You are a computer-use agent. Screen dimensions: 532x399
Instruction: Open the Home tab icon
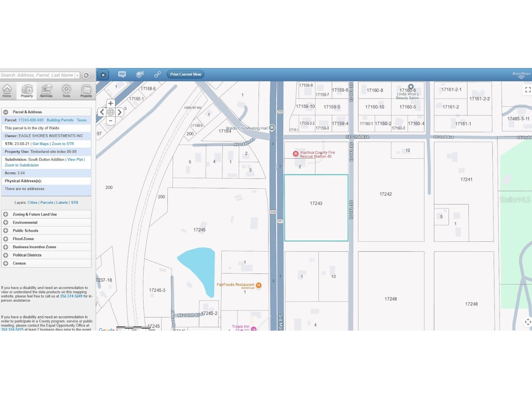tap(7, 90)
